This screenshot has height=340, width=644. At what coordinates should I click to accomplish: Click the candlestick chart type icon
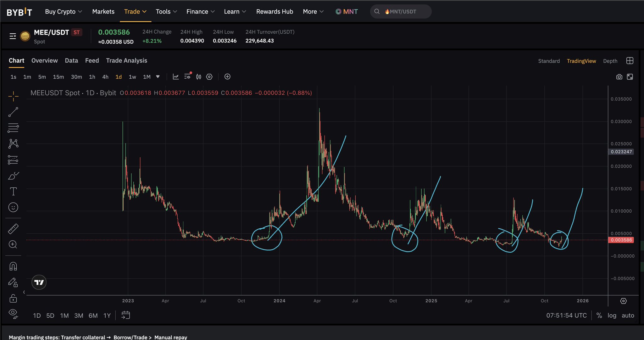pos(198,77)
